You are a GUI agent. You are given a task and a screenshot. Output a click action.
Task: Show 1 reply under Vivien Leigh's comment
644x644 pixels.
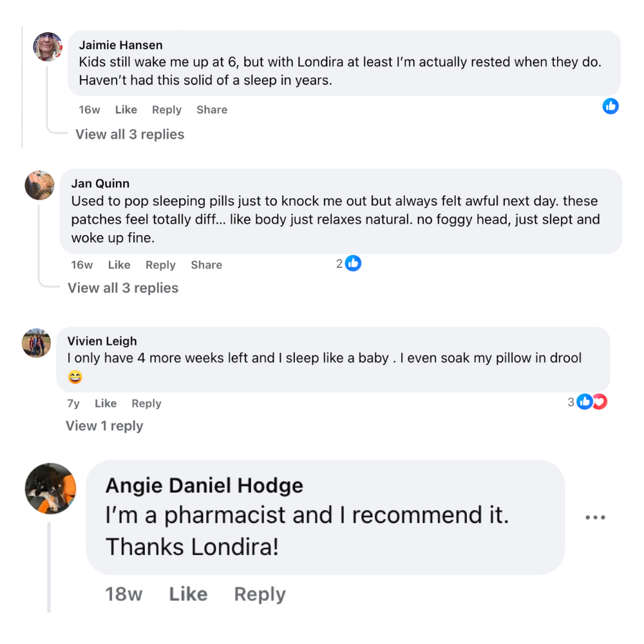pos(104,426)
